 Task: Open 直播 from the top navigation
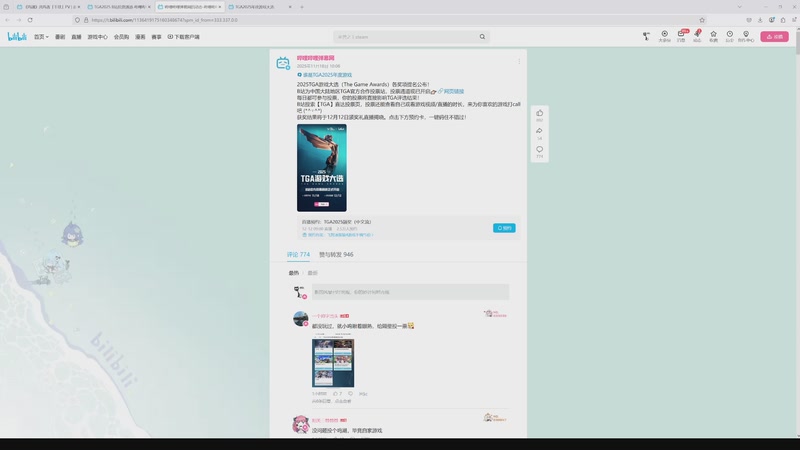[77, 37]
